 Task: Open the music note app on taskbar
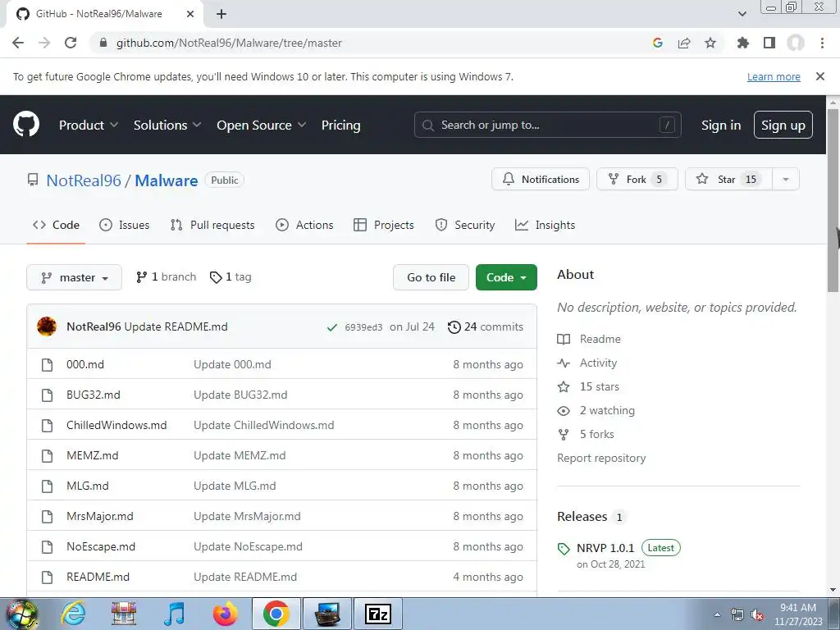point(174,614)
